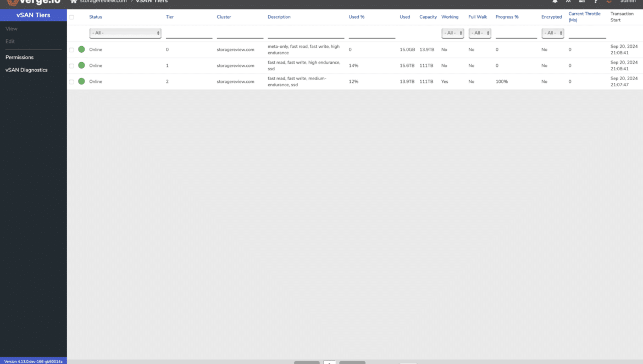Go to storagereview.com breadcrumb link
The width and height of the screenshot is (643, 364).
[103, 1]
